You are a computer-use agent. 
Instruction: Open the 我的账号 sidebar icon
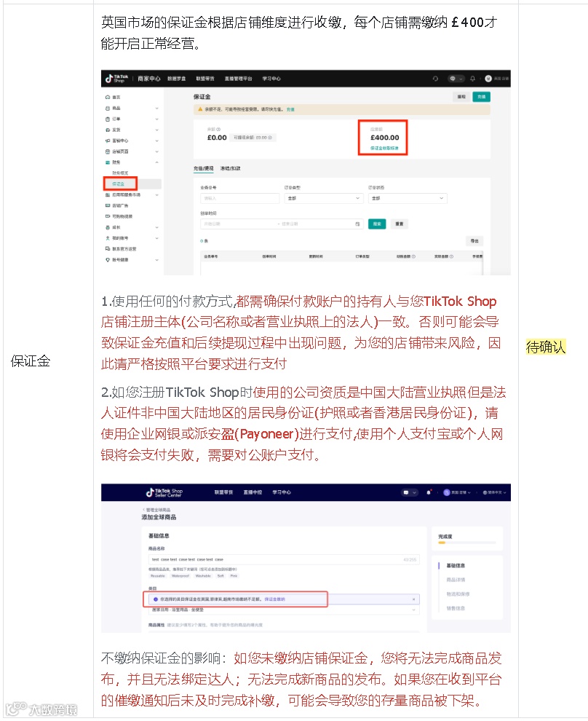tap(108, 238)
